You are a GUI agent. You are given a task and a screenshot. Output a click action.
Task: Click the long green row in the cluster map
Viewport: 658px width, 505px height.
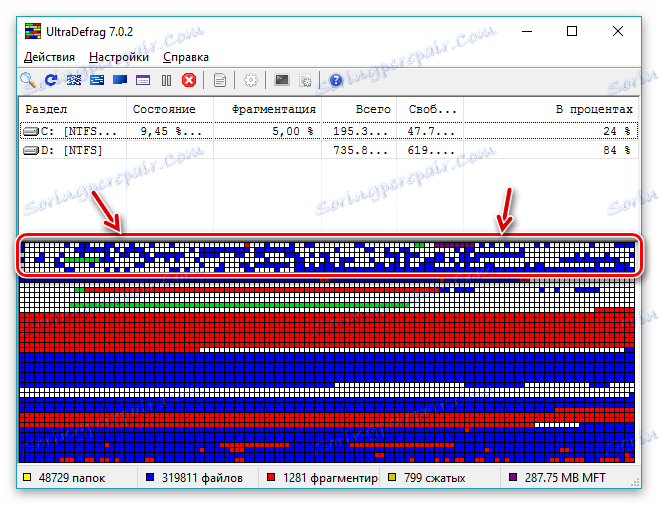click(x=239, y=305)
